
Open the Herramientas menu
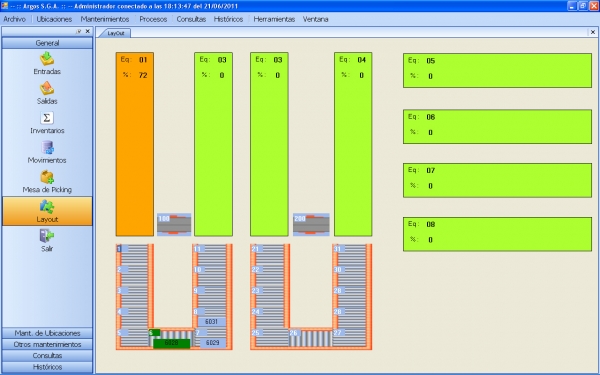pyautogui.click(x=274, y=19)
